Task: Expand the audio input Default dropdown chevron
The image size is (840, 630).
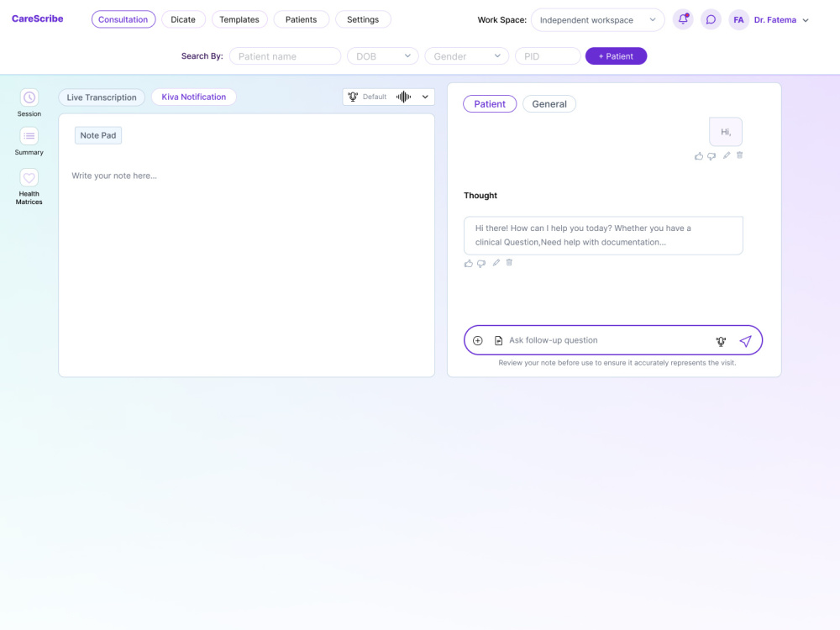Action: pos(425,97)
